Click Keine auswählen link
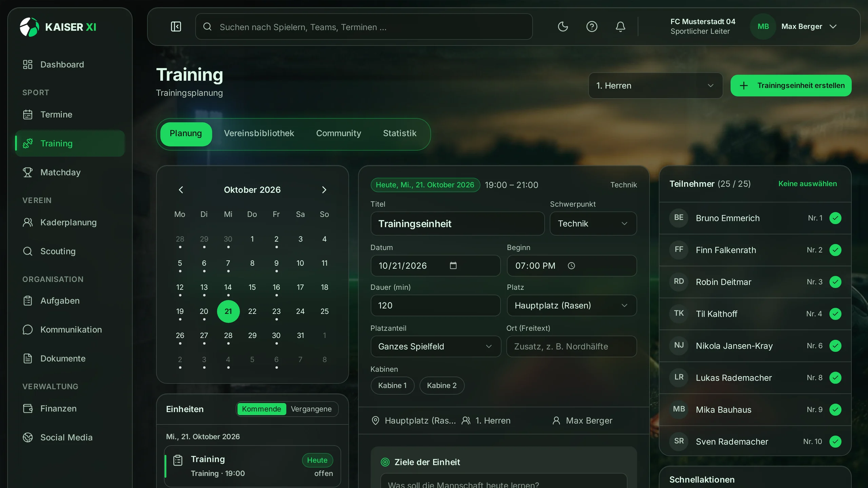 (807, 184)
